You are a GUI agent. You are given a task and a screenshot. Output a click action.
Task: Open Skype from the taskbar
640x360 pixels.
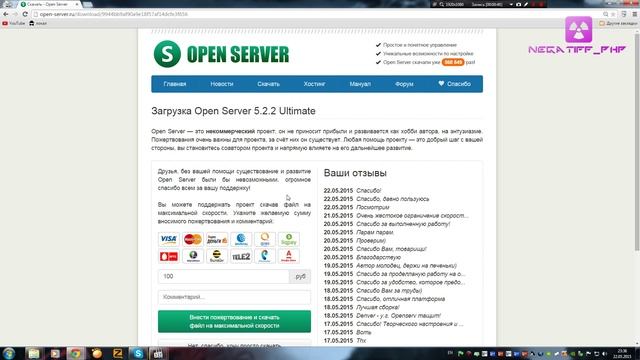(138, 353)
